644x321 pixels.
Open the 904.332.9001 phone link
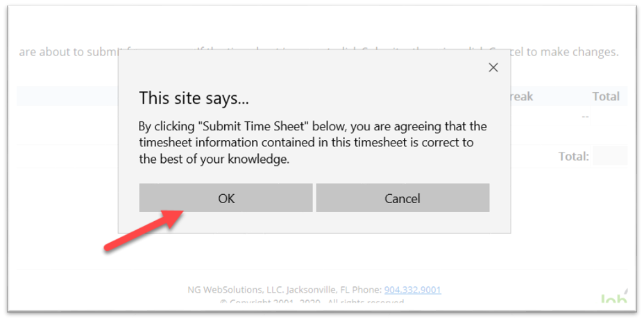pyautogui.click(x=412, y=290)
